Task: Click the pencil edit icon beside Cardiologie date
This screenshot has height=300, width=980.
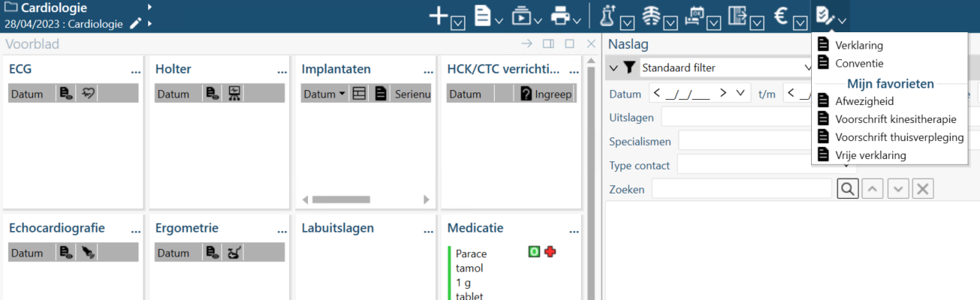Action: [x=135, y=24]
